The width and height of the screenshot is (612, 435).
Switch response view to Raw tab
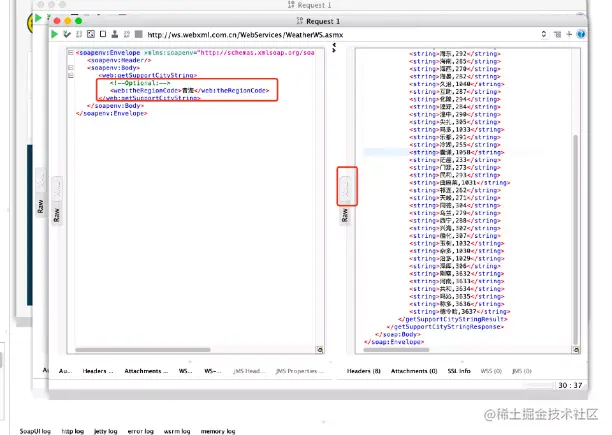tap(345, 215)
